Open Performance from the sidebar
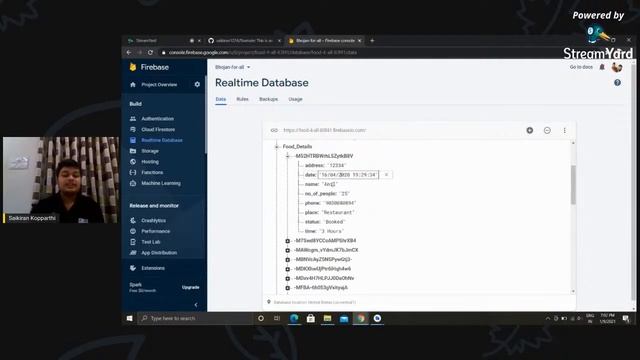The image size is (640, 360). pos(155,231)
